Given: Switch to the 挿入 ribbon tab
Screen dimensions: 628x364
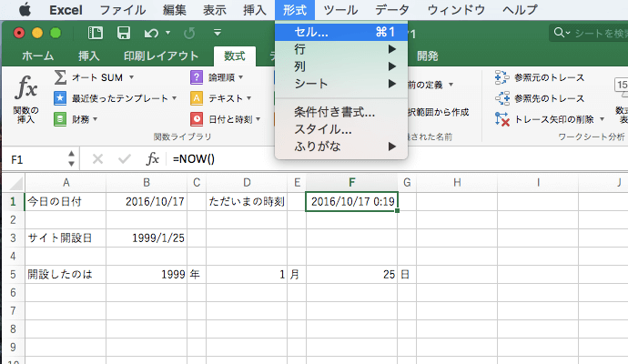Looking at the screenshot, I should point(89,56).
